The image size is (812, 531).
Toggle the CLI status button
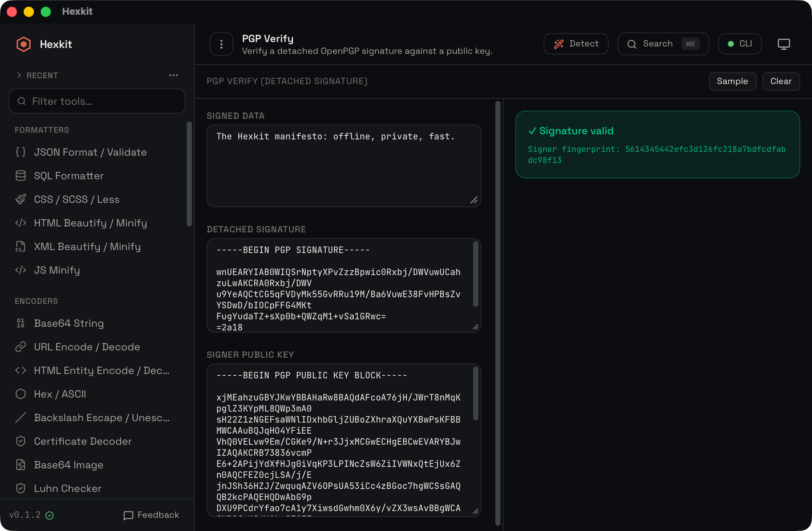[740, 44]
